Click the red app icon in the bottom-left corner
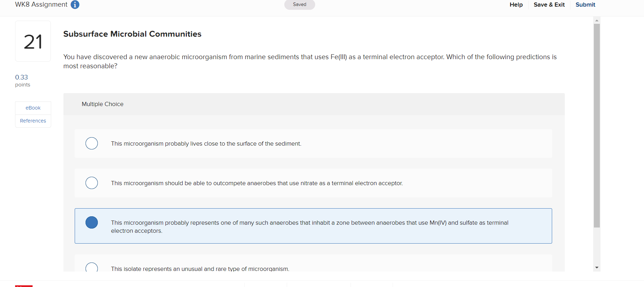The image size is (644, 287). pyautogui.click(x=24, y=285)
